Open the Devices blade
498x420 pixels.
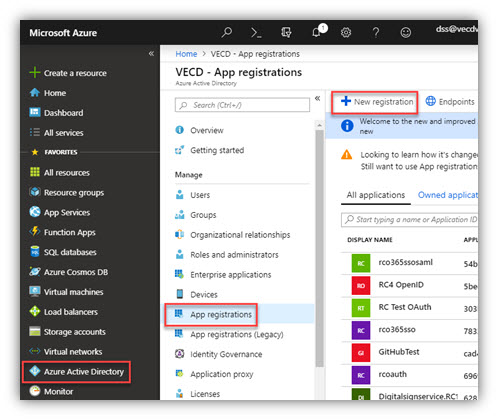196,294
